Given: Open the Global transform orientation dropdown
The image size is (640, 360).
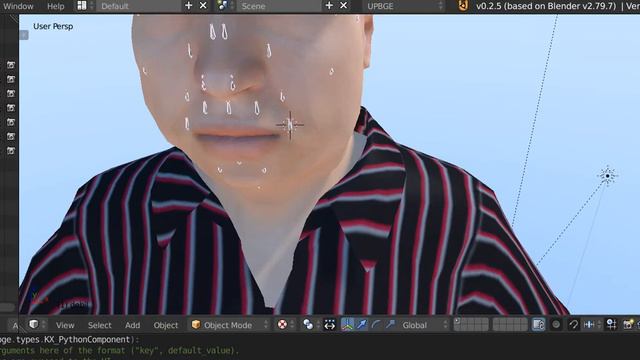Looking at the screenshot, I should click(x=424, y=325).
